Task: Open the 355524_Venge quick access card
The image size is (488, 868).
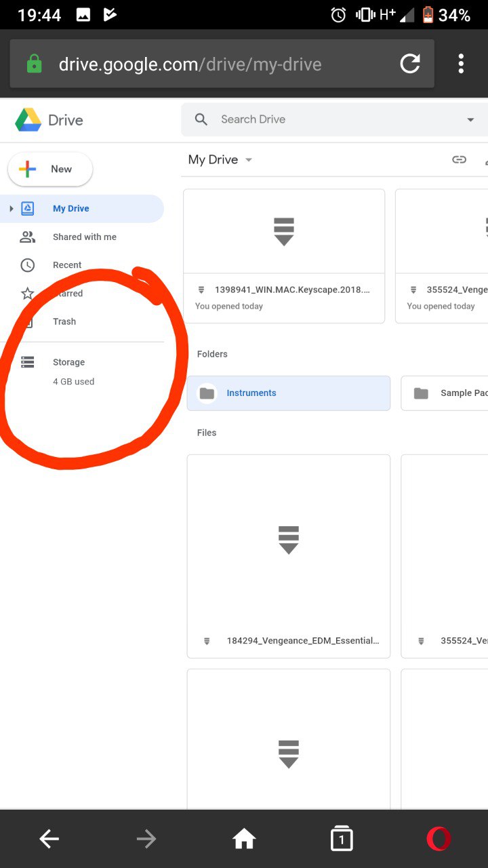Action: pyautogui.click(x=442, y=256)
